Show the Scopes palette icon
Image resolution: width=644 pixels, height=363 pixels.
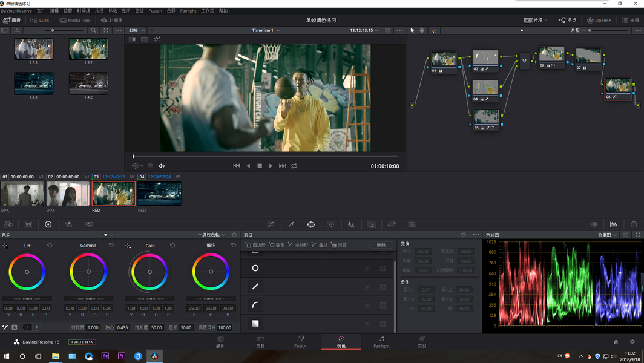pos(614,224)
